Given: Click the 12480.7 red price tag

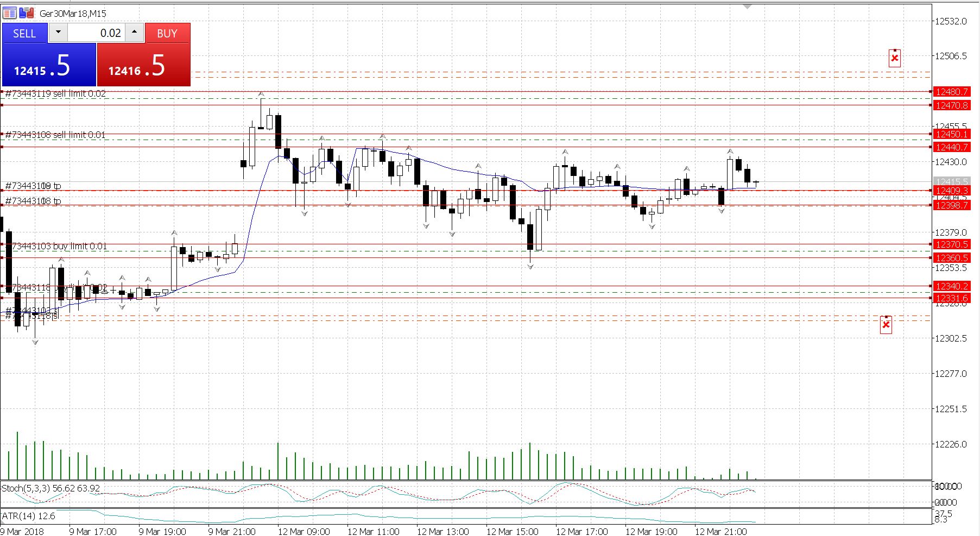Looking at the screenshot, I should 951,92.
